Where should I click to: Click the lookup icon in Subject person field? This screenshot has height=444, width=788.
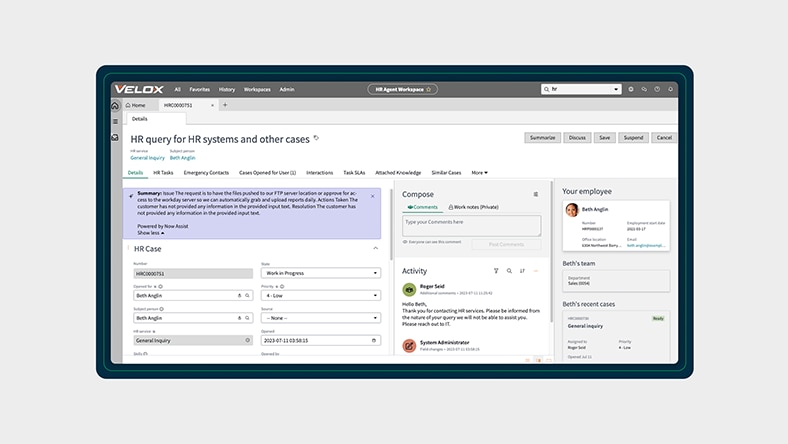pyautogui.click(x=247, y=318)
